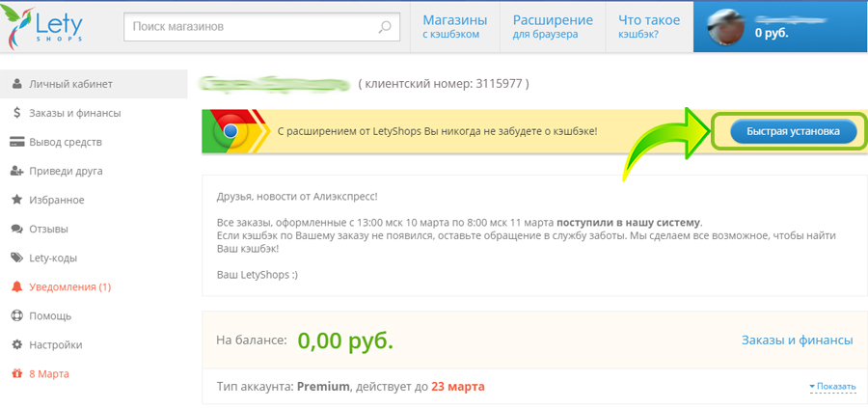Image resolution: width=868 pixels, height=408 pixels.
Task: Click the tags icon beside Lety-коды
Action: 16,258
